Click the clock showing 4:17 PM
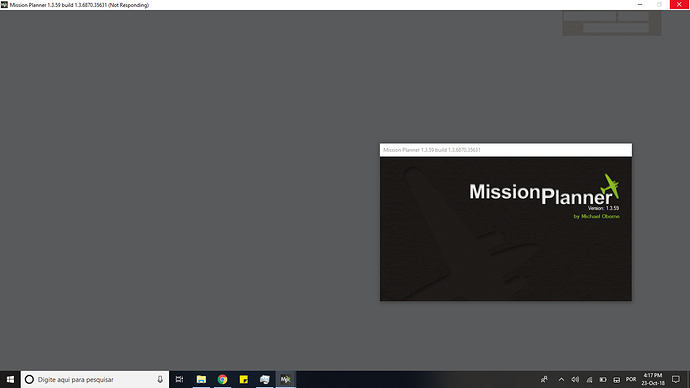This screenshot has width=690, height=388. pyautogui.click(x=653, y=379)
